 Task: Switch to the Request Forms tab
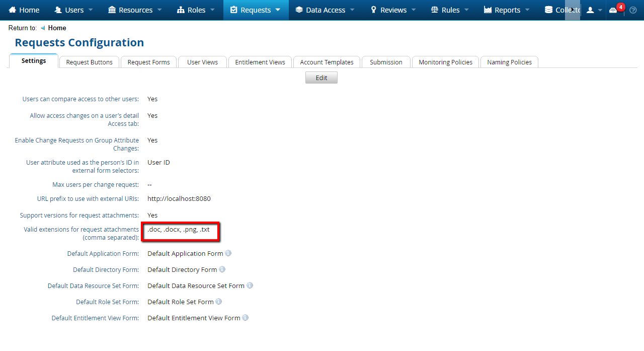click(148, 61)
